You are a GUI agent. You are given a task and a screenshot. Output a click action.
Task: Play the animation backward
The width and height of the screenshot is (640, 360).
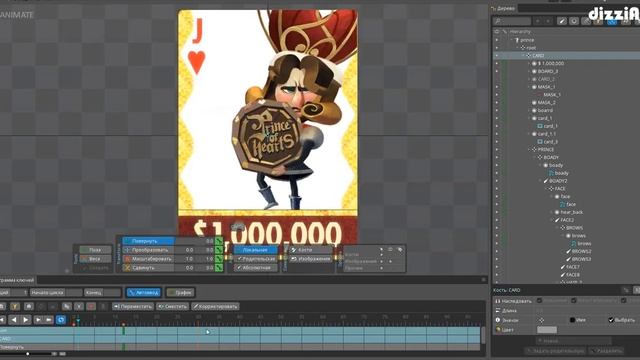tap(14, 320)
